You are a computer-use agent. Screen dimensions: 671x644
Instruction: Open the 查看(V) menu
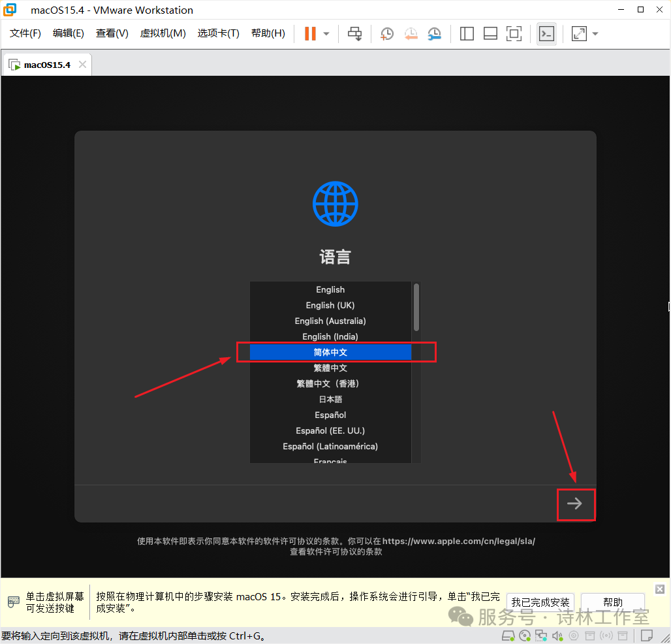pos(112,33)
